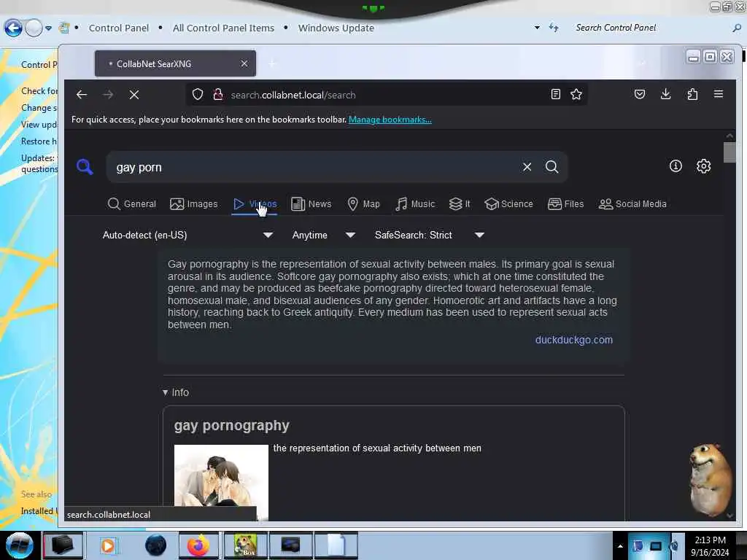Open the Firefox hamburger menu
The height and width of the screenshot is (560, 747).
[719, 94]
